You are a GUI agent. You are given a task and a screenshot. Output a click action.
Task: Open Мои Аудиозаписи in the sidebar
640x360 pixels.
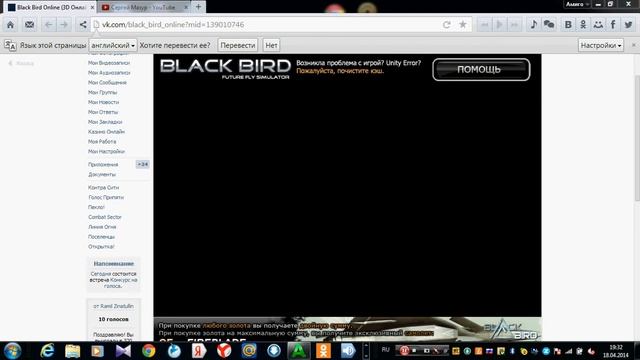click(x=109, y=73)
